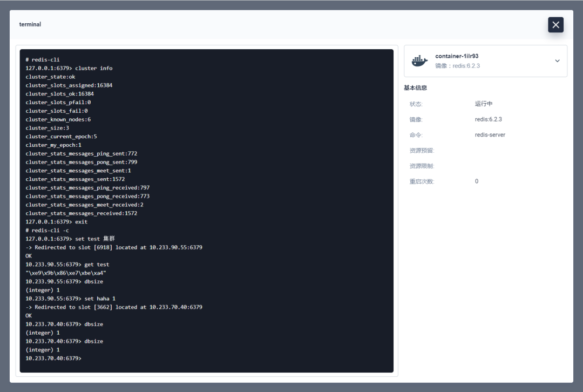Click the 'cluster info' command line
The width and height of the screenshot is (583, 392).
click(x=69, y=68)
